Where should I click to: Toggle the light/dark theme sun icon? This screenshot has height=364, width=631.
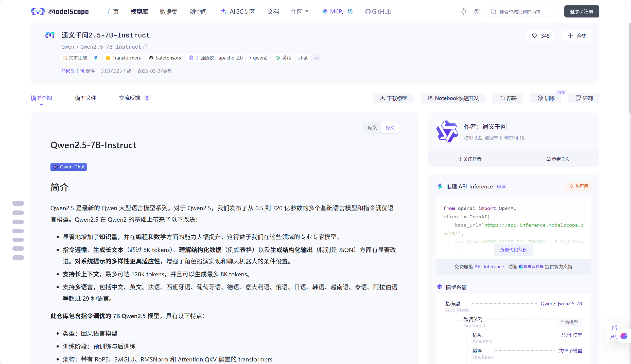coord(463,11)
